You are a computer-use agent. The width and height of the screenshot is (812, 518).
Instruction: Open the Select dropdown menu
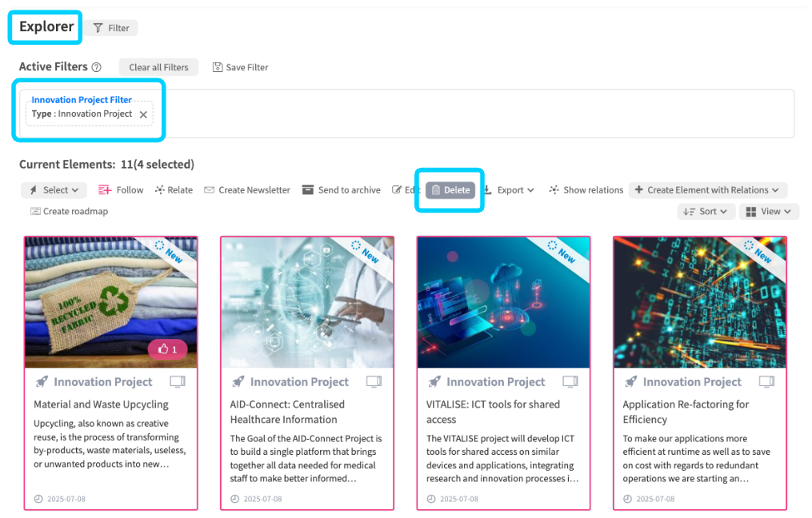(x=54, y=190)
